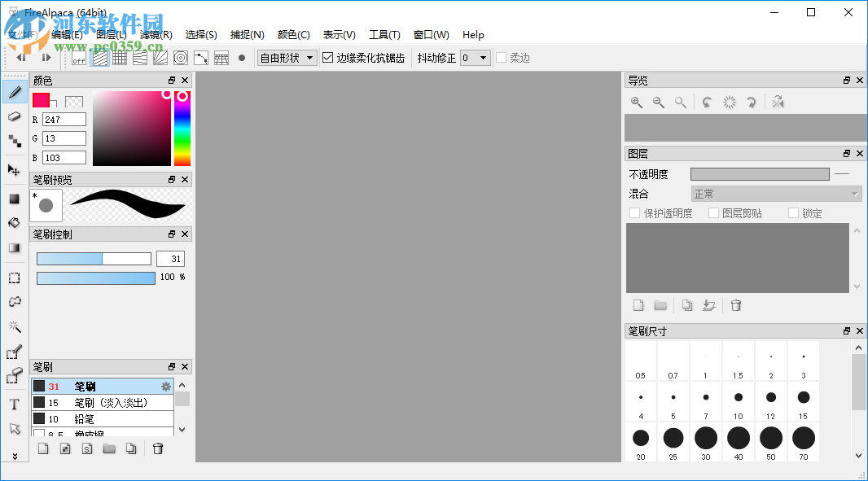Toggle the 边缘柔化抗锯齿 checkbox
This screenshot has width=868, height=481.
tap(327, 58)
